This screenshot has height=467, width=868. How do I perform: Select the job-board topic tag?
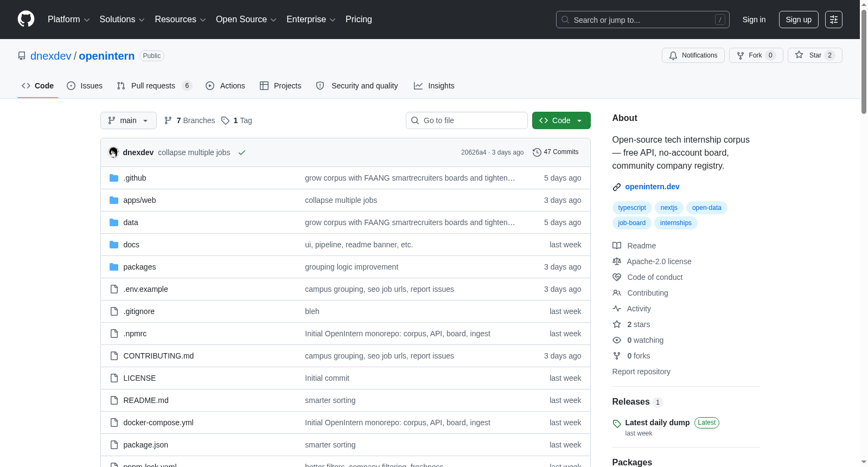pos(632,223)
